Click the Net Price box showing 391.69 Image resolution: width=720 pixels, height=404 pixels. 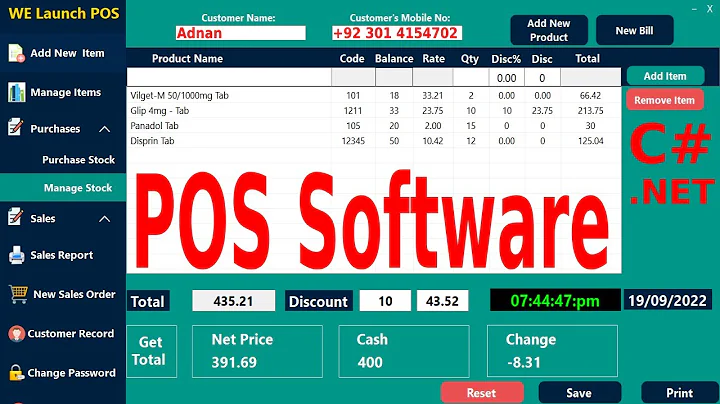tap(257, 351)
